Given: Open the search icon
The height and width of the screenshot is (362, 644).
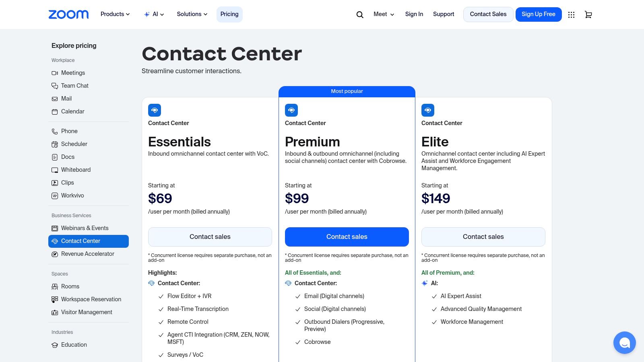Looking at the screenshot, I should pyautogui.click(x=359, y=14).
